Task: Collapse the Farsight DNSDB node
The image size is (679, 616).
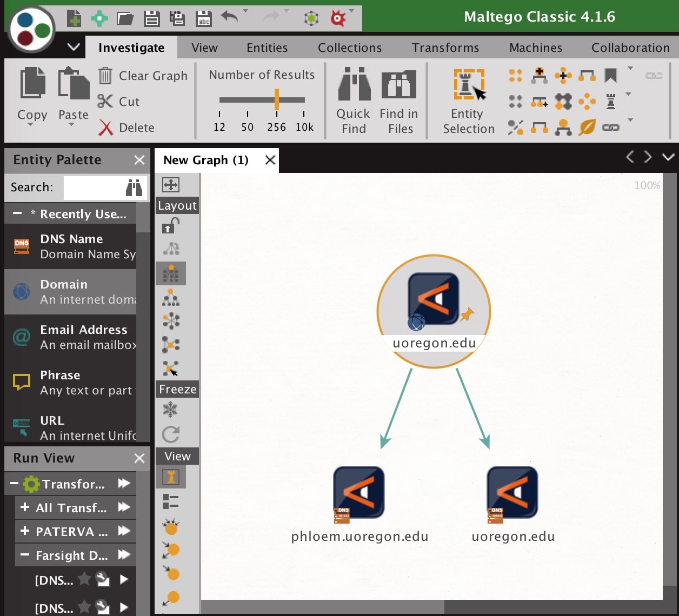Action: tap(25, 555)
